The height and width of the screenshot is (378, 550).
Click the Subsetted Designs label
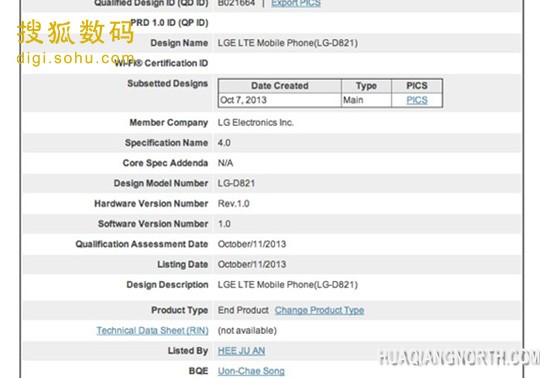tap(168, 84)
